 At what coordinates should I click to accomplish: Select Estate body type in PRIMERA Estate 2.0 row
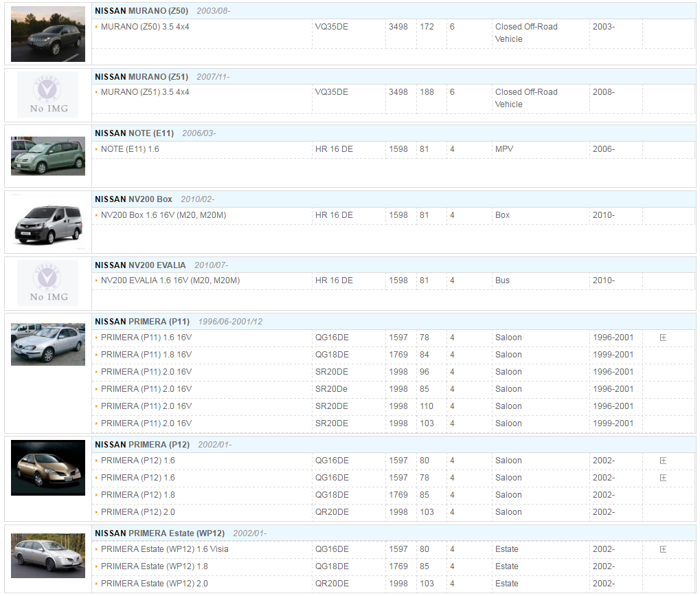point(507,584)
